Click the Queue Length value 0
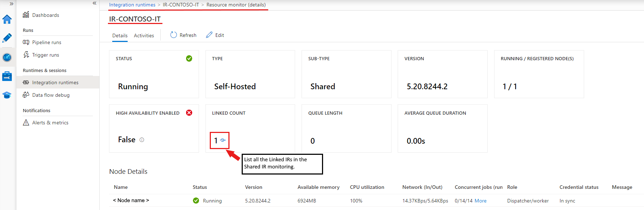The image size is (644, 210). tap(313, 141)
